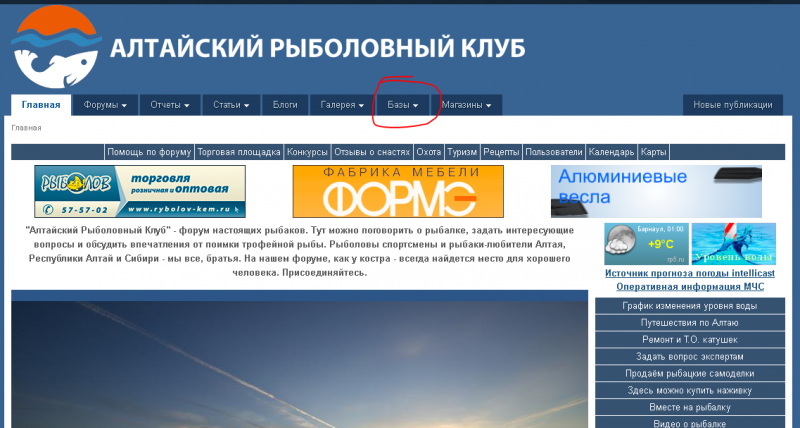This screenshot has width=800, height=428.
Task: Click the Уровень воды image
Action: (734, 244)
